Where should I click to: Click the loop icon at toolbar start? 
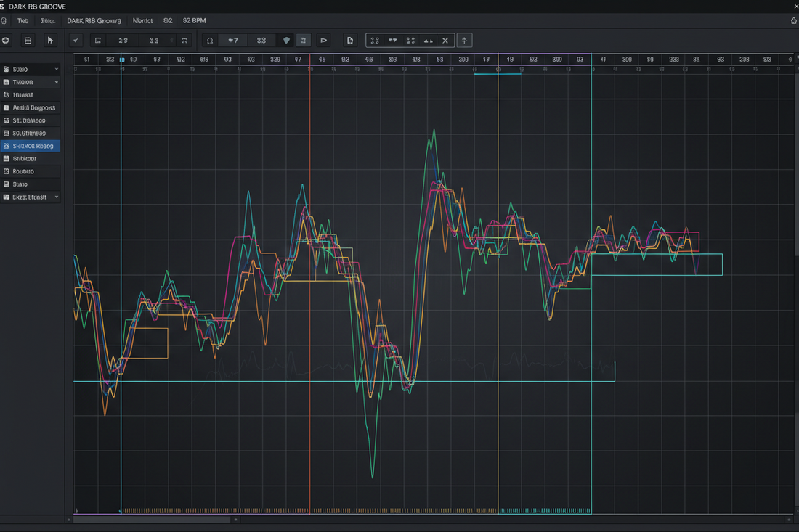tap(6, 40)
